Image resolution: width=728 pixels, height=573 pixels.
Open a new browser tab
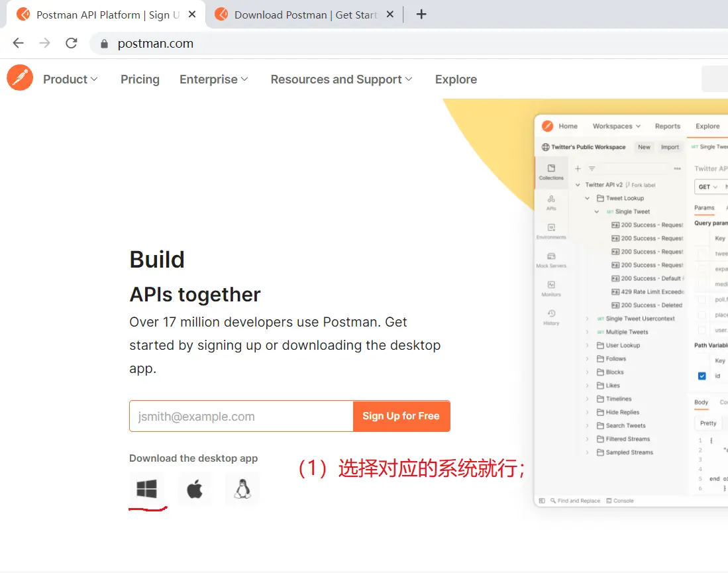421,15
